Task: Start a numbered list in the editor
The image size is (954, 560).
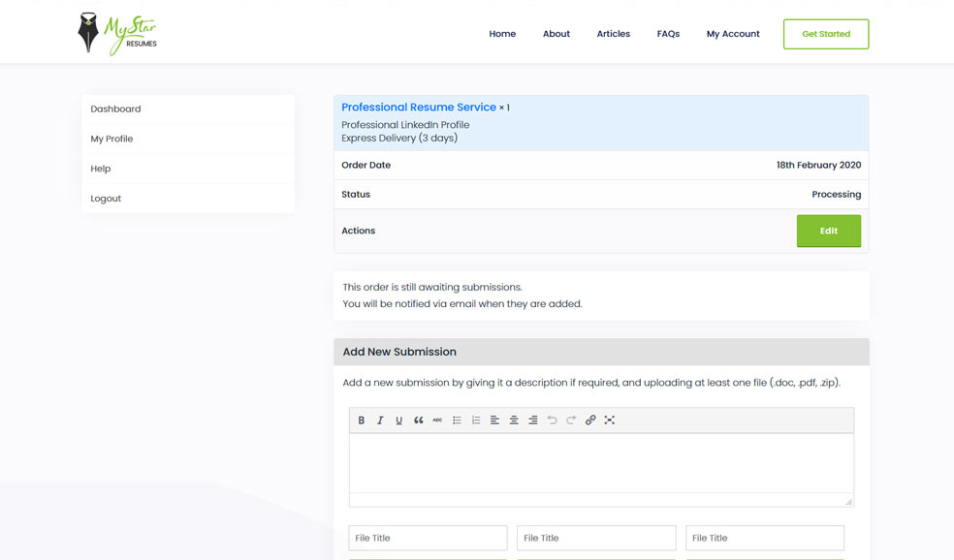Action: 476,420
